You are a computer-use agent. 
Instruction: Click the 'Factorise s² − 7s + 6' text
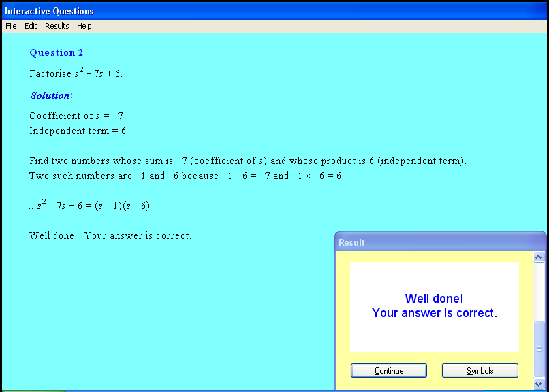pyautogui.click(x=76, y=73)
